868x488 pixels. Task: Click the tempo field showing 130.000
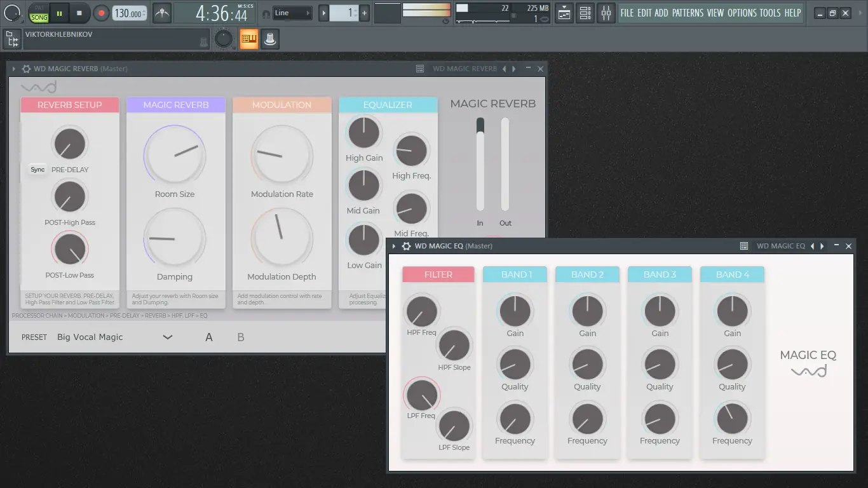tap(129, 13)
